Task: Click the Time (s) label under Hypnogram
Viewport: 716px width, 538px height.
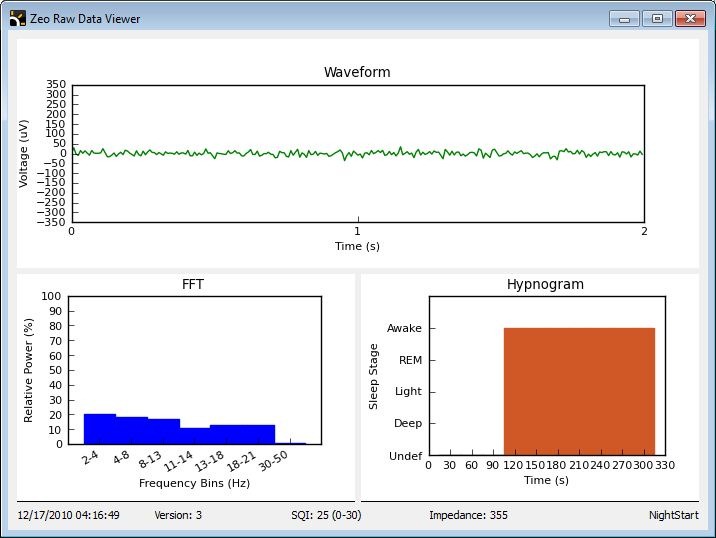Action: tap(546, 480)
